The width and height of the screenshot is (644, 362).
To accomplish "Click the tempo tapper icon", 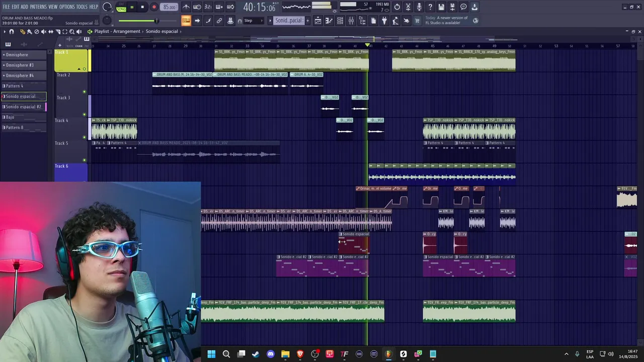I will 395,21.
